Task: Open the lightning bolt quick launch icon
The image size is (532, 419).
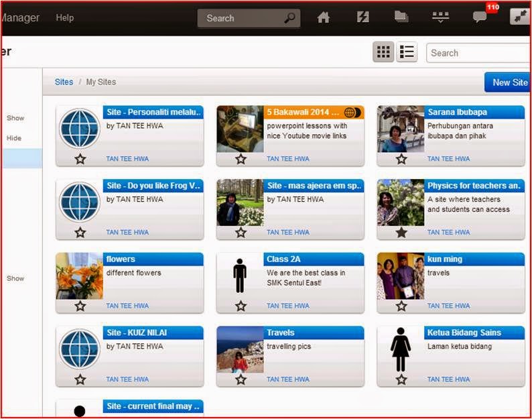Action: pos(362,17)
